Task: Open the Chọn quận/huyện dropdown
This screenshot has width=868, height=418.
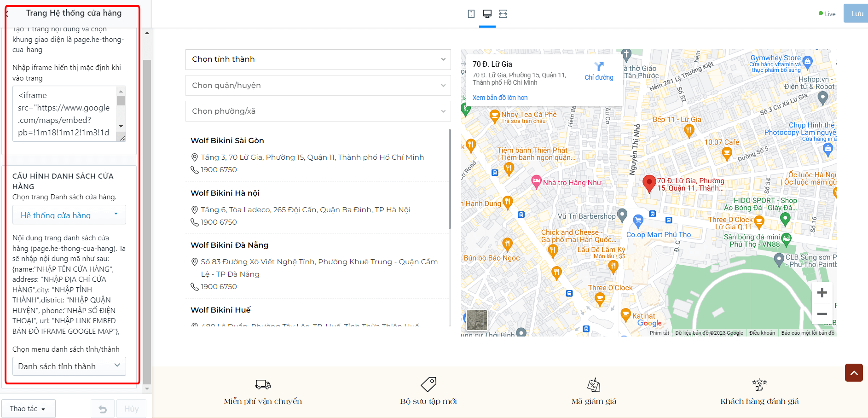Action: tap(318, 85)
